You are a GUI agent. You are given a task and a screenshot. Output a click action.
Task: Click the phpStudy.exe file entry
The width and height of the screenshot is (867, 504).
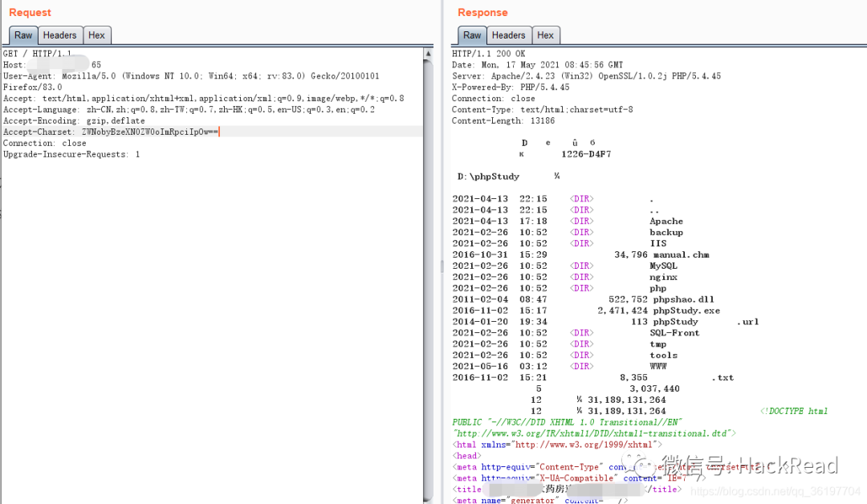[686, 311]
